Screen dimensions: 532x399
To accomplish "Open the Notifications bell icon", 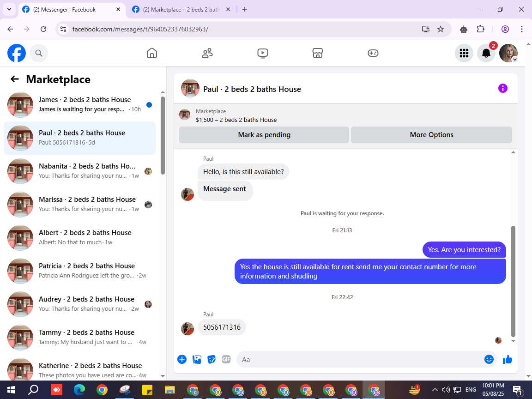I will (x=486, y=53).
